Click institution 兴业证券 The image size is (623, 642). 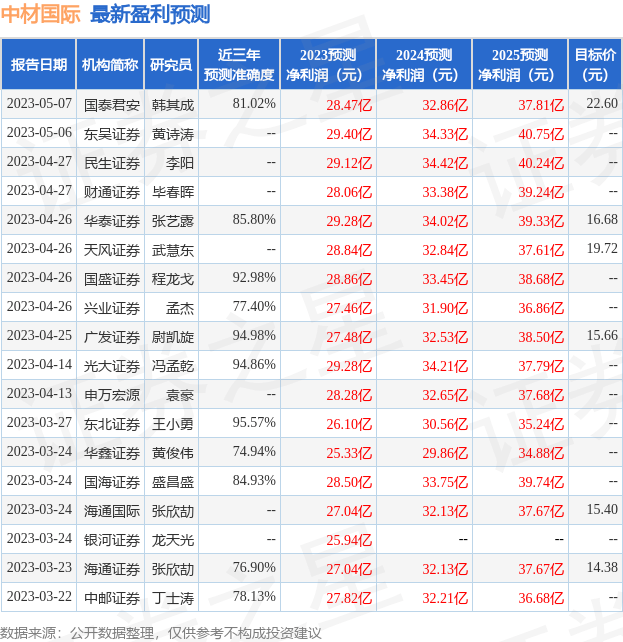click(112, 308)
